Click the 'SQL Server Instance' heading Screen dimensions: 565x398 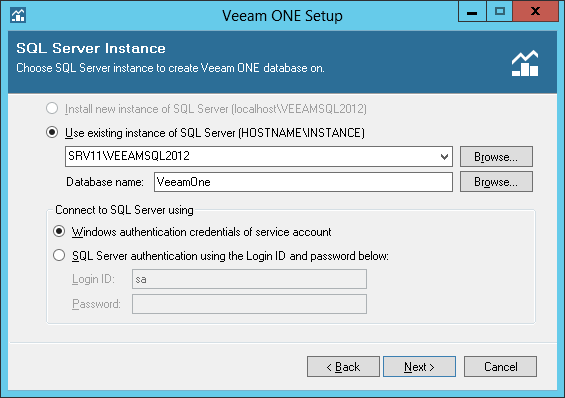click(x=91, y=48)
